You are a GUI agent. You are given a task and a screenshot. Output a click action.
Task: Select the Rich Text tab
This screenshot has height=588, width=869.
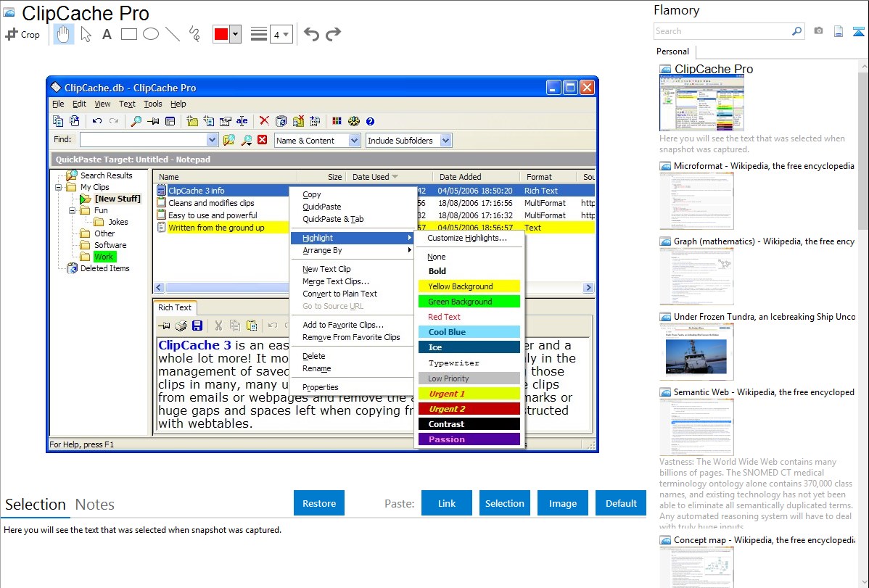[175, 307]
